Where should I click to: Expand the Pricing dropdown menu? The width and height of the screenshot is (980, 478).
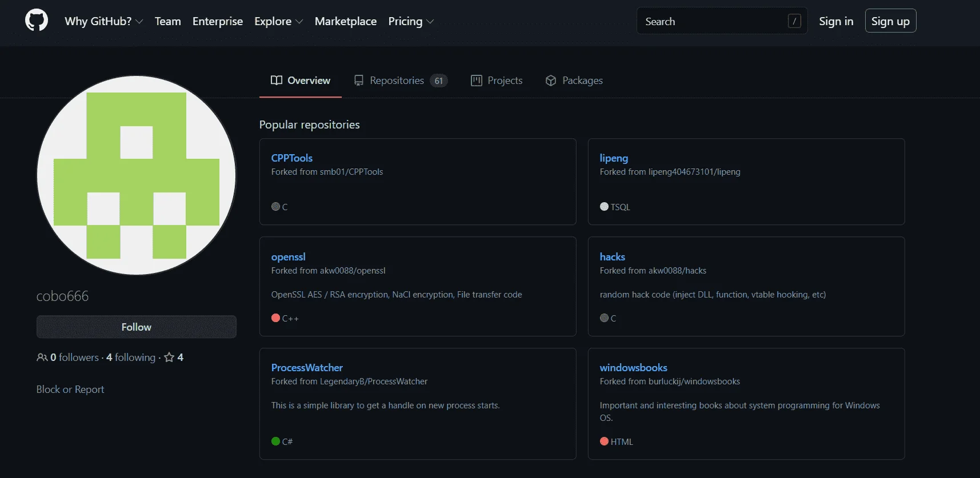coord(411,21)
